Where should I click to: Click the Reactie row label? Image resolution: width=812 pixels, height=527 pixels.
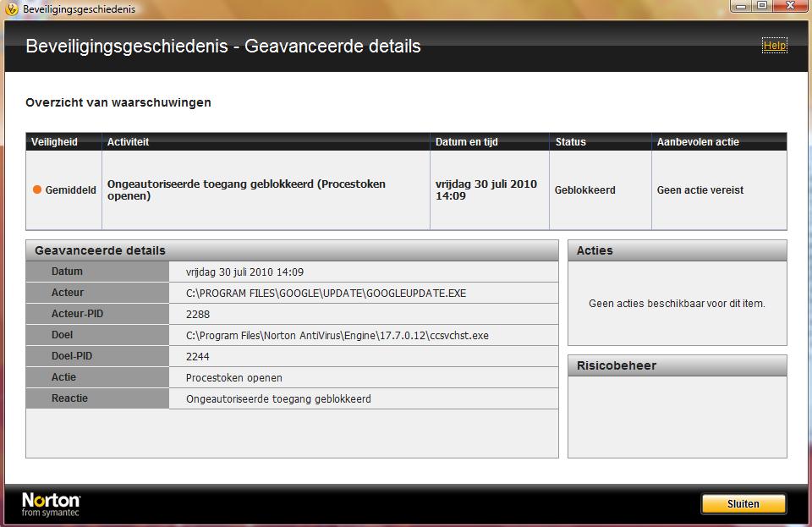tap(97, 398)
